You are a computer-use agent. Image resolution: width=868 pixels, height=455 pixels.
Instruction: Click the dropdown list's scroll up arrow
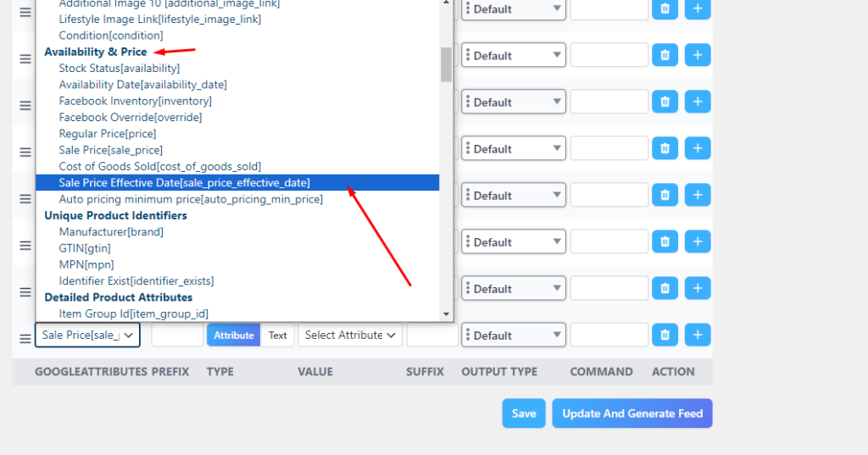tap(446, 3)
